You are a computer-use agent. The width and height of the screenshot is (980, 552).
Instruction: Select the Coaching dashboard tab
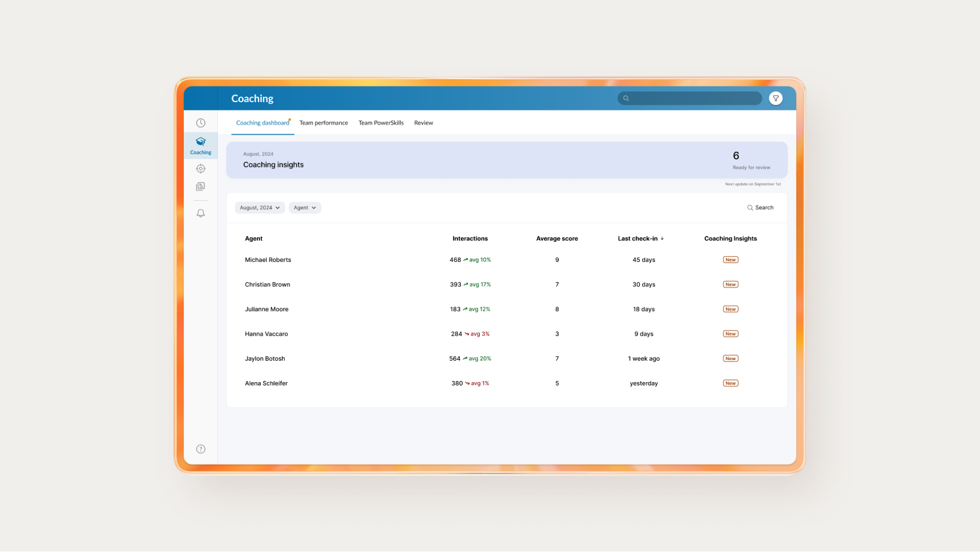[x=262, y=123]
